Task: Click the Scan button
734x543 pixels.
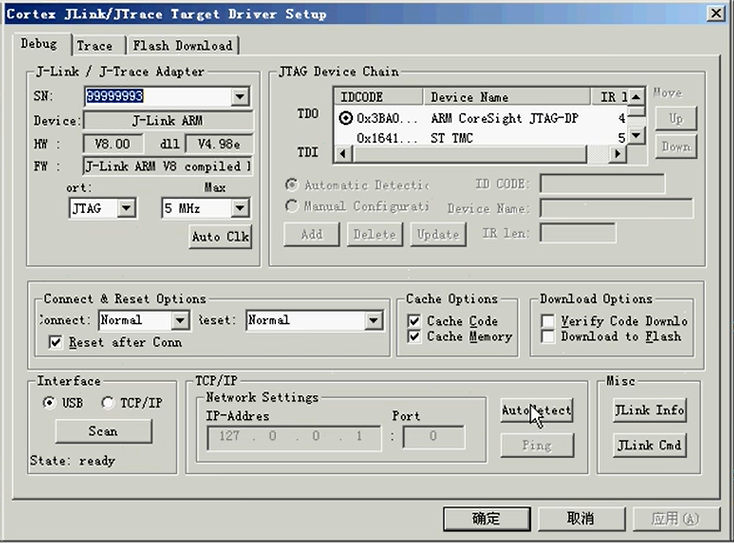Action: 103,431
